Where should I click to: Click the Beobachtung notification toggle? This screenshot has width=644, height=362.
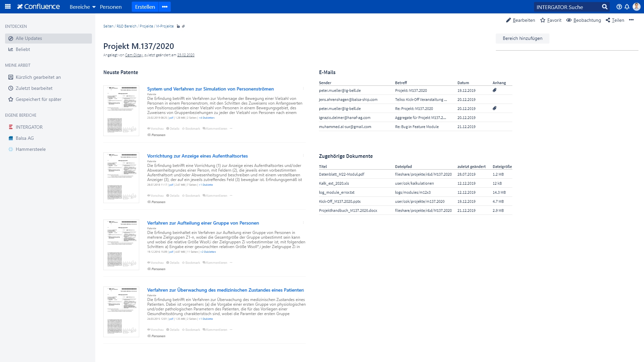583,20
